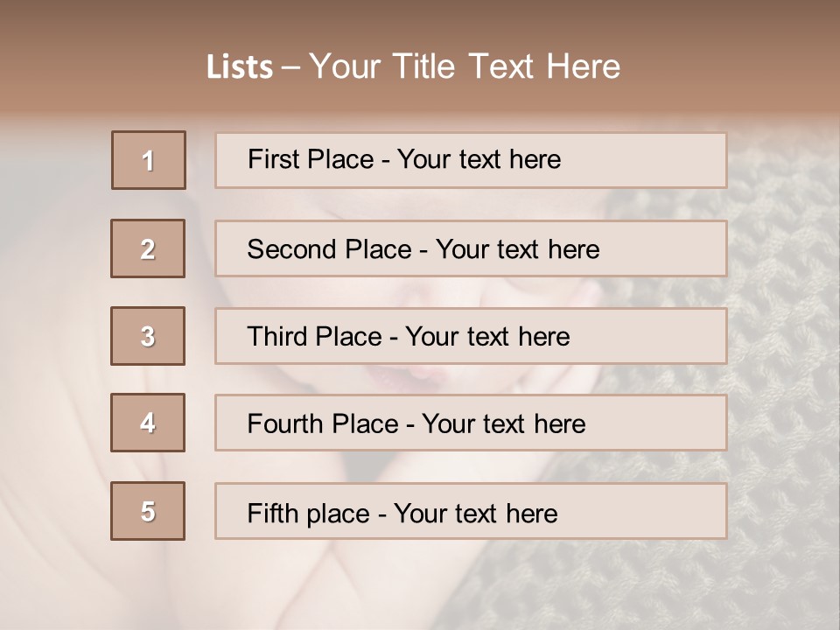Click the bold word "Lists" in the title
840x630 pixels.
(240, 67)
